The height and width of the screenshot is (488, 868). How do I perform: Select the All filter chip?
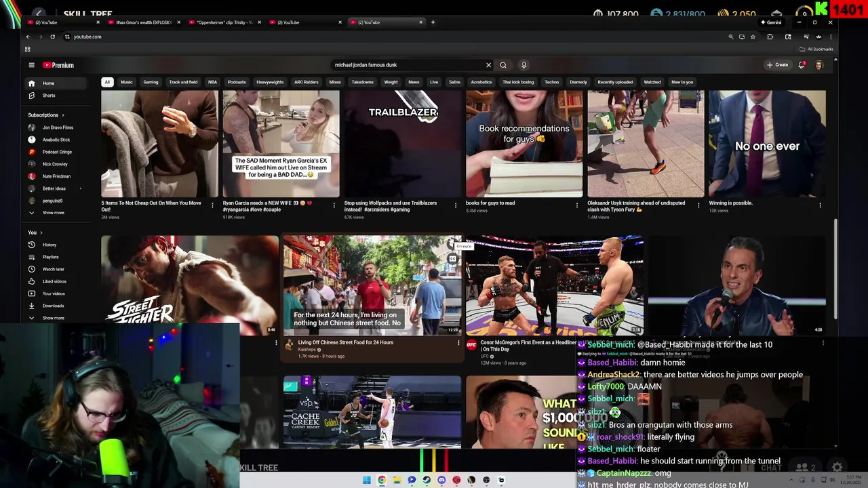tap(106, 82)
